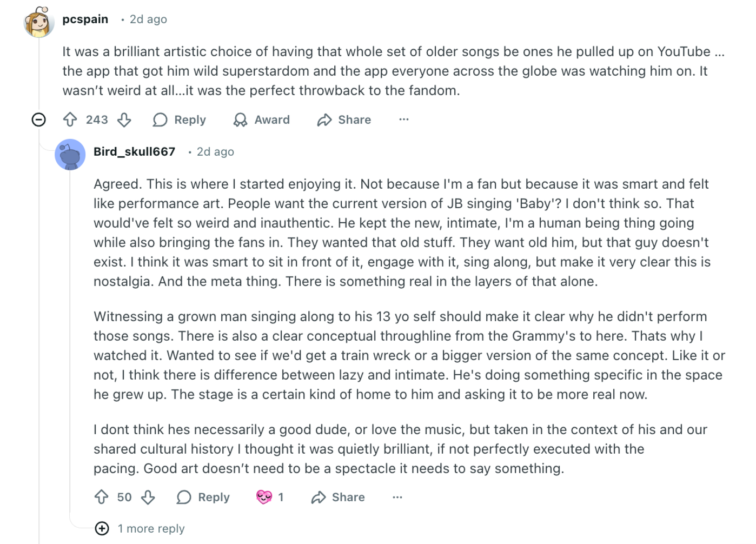This screenshot has height=544, width=756.
Task: Downvote the pcspain comment
Action: 124,120
